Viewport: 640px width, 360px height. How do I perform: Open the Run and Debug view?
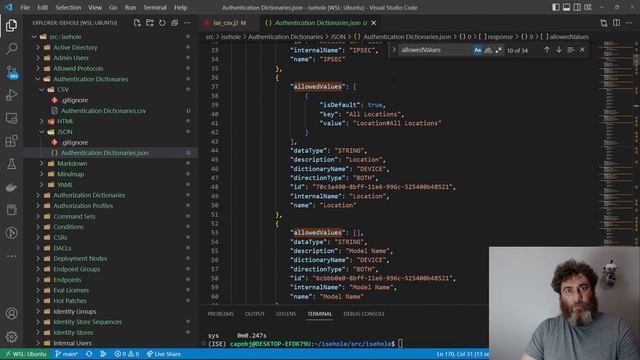coord(11,95)
